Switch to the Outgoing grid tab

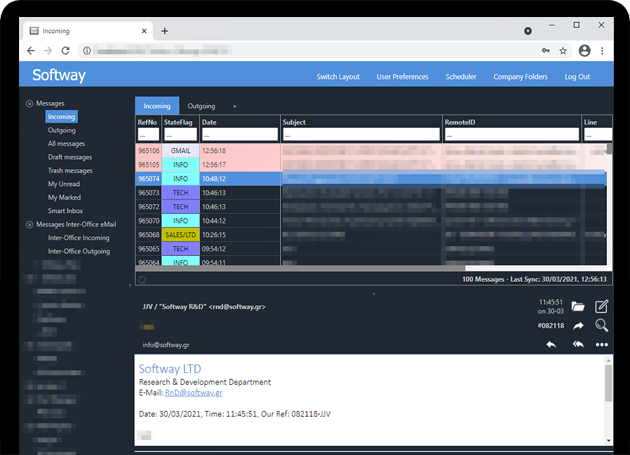[201, 106]
